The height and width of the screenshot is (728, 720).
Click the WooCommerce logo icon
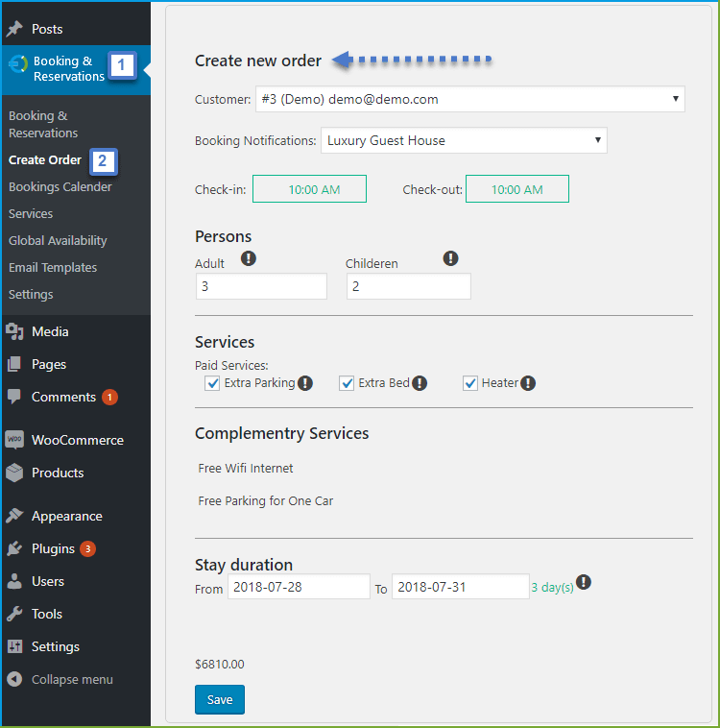14,439
